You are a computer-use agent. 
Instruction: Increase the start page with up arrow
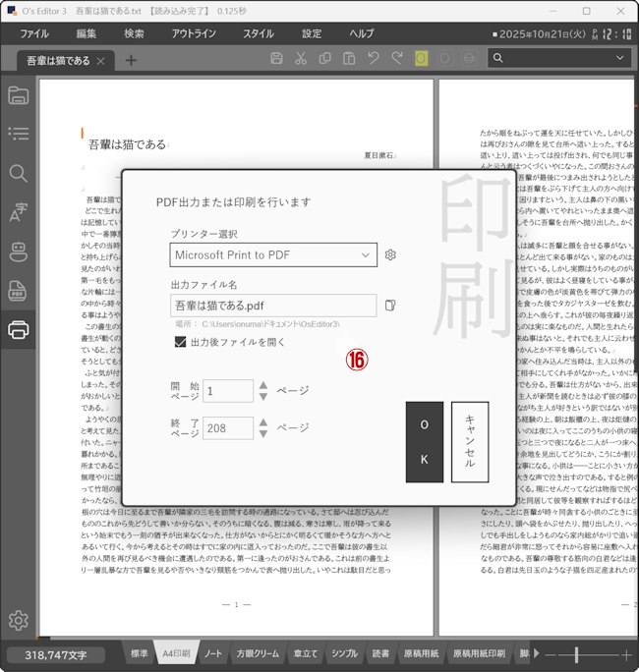(262, 385)
